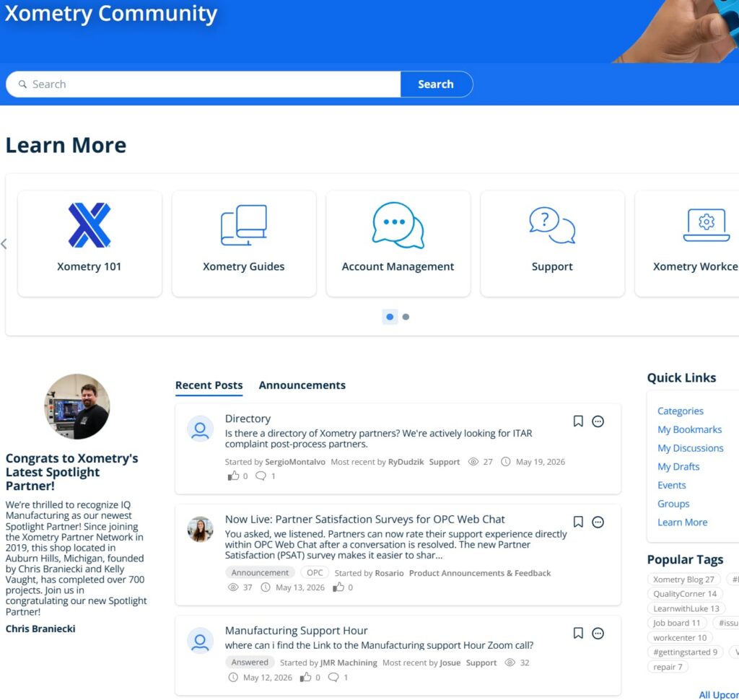This screenshot has width=739, height=700.
Task: Click SergioMontalvo's default avatar on Directory post
Action: [201, 429]
